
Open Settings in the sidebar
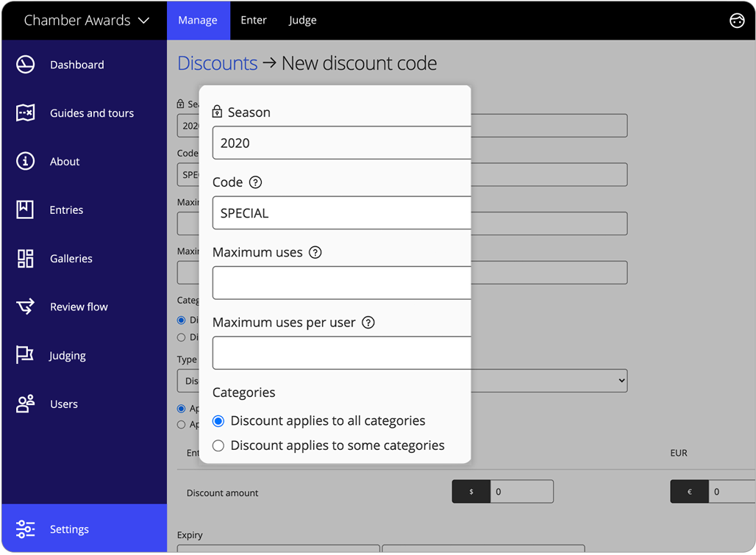click(x=69, y=529)
